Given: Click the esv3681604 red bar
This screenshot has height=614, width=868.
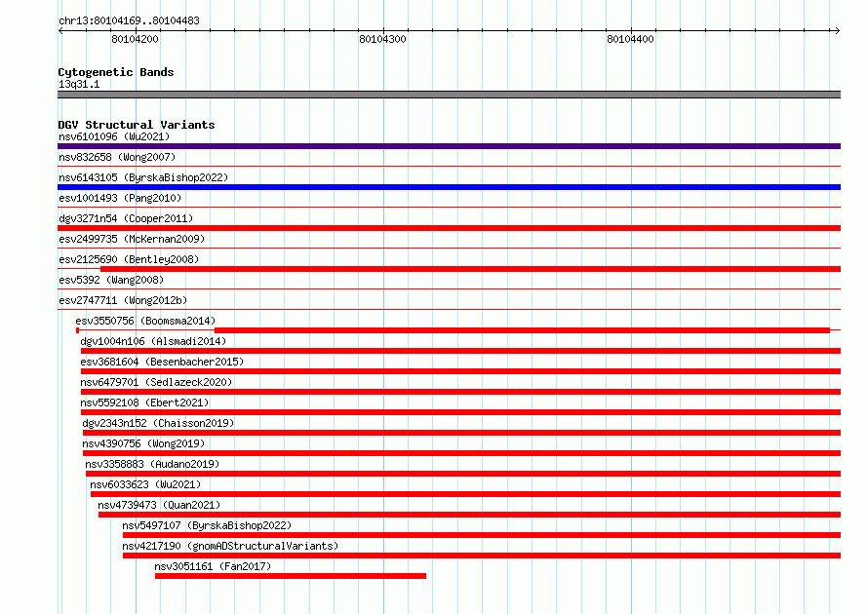Looking at the screenshot, I should tap(460, 371).
